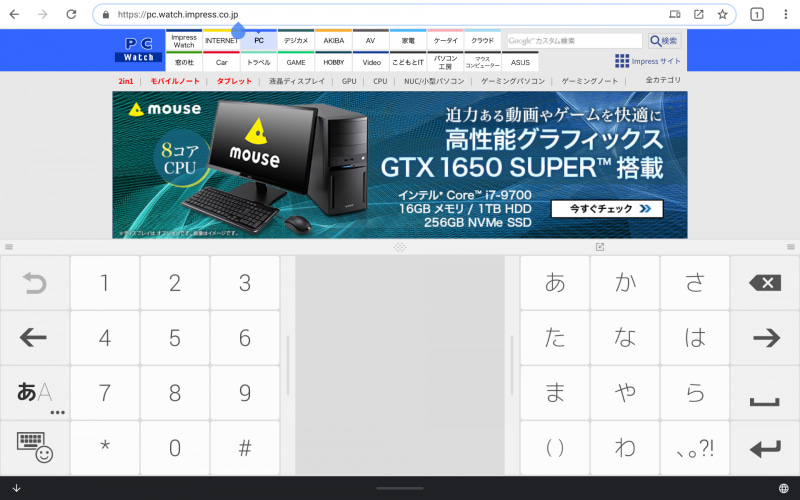Tap the number 5 key
The image size is (800, 500).
tap(174, 337)
